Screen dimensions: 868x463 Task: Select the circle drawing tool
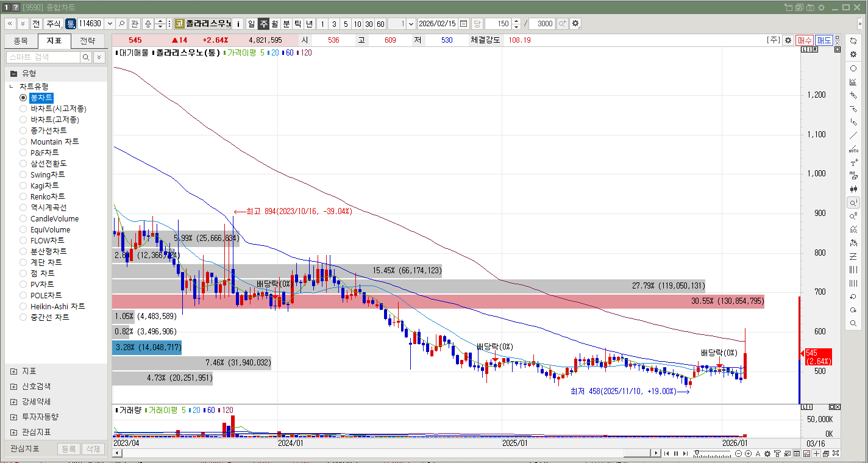[853, 68]
